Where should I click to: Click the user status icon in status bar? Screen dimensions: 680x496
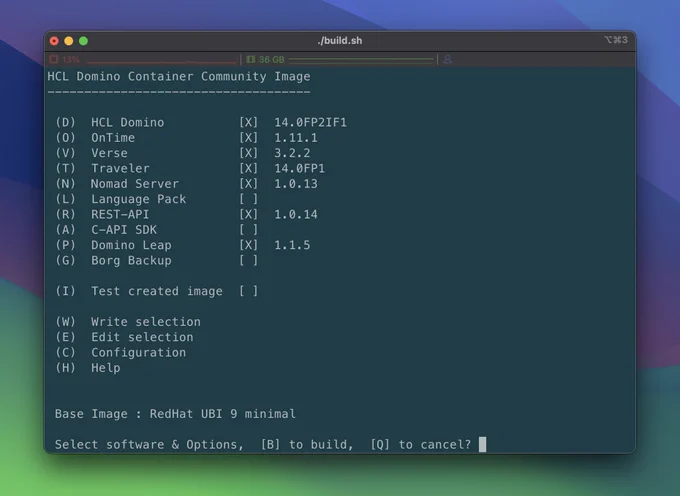coord(448,59)
